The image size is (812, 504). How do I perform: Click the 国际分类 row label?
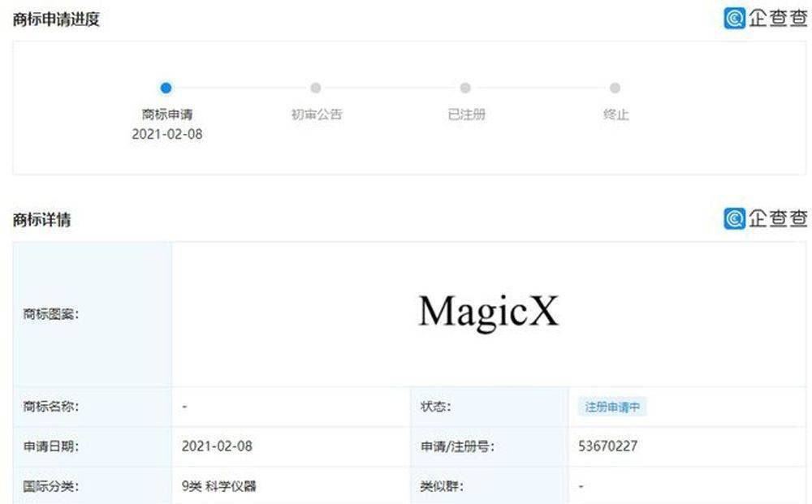pos(50,486)
